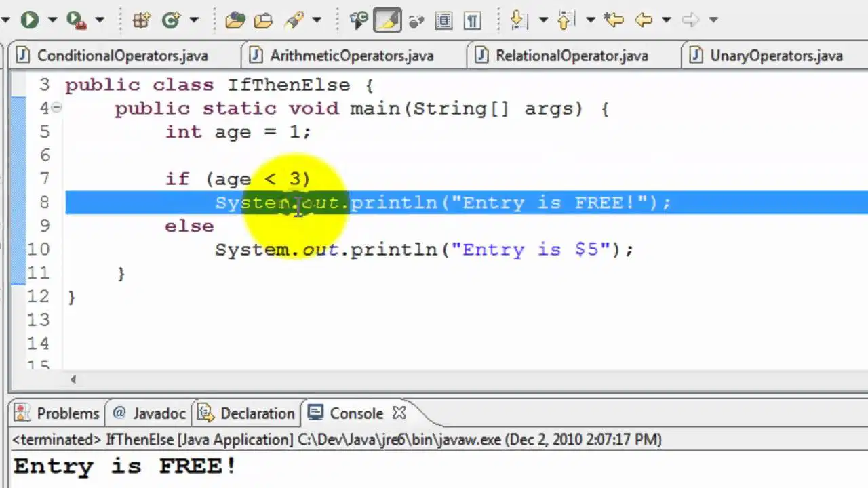Expand the Back navigation history dropdown

667,20
